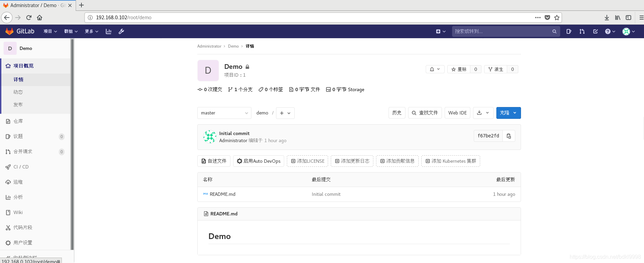Click the 0 字节 Storage stat
This screenshot has width=644, height=263.
[345, 89]
